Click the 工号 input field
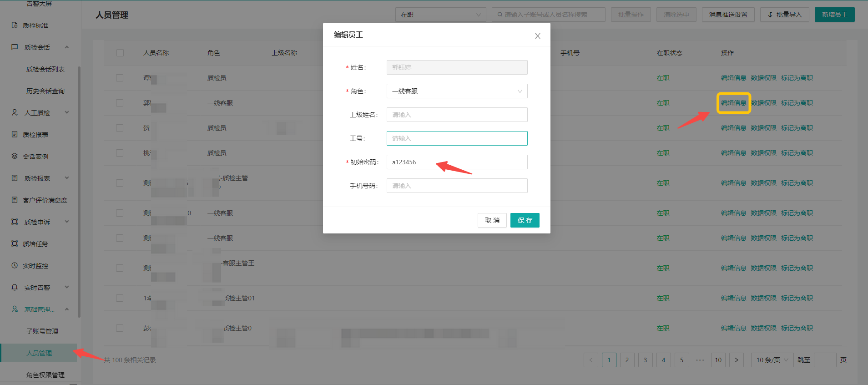The image size is (868, 385). [x=457, y=138]
